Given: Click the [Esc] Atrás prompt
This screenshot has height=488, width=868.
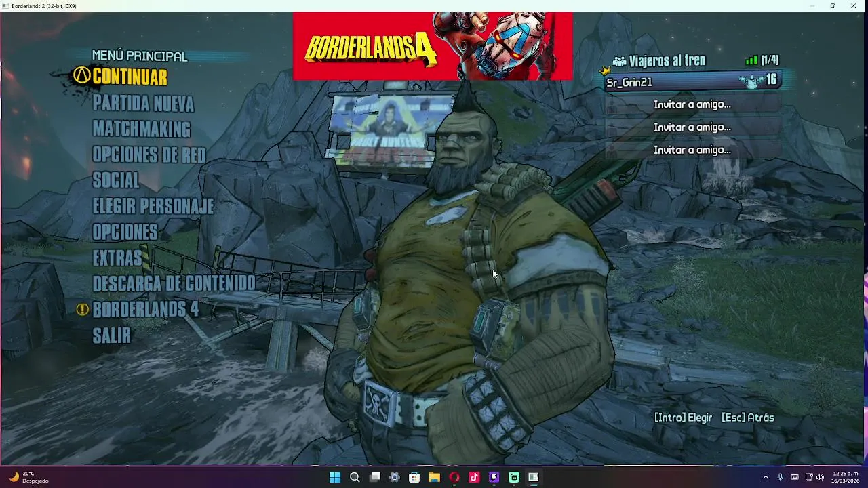Looking at the screenshot, I should click(748, 418).
